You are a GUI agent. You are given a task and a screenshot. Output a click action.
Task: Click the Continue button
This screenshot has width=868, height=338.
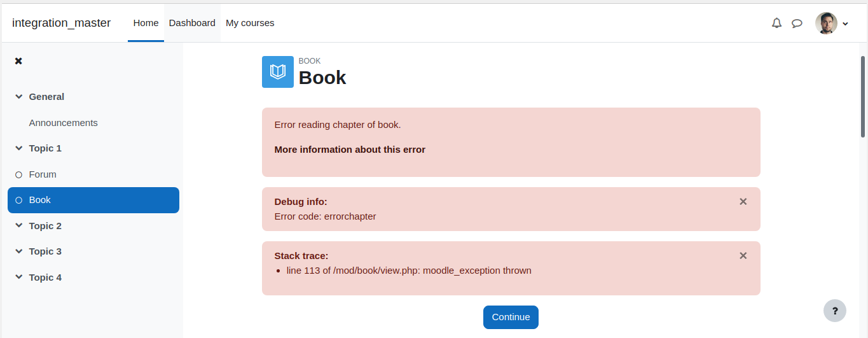pos(511,317)
